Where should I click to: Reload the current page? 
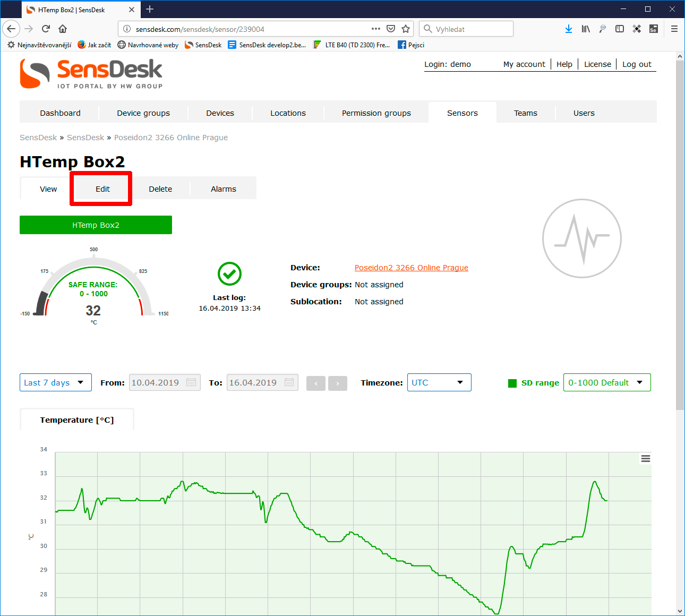pos(46,29)
